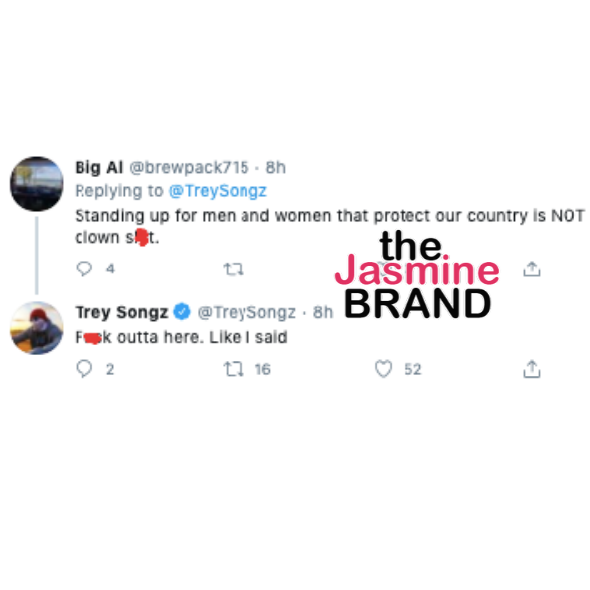Click the Trey Songz display name
The image size is (590, 590).
pyautogui.click(x=122, y=313)
